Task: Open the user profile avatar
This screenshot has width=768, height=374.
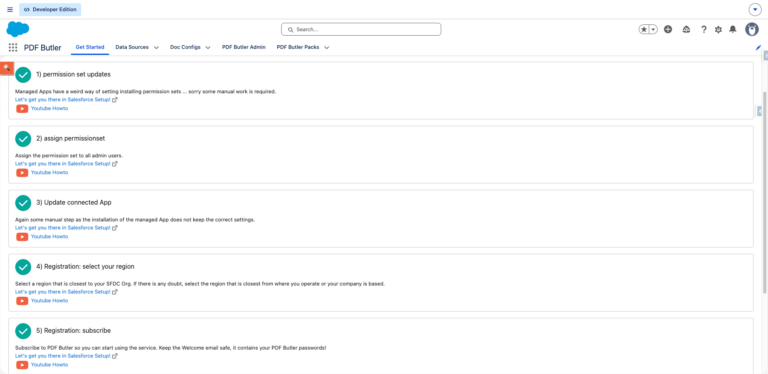Action: tap(752, 29)
